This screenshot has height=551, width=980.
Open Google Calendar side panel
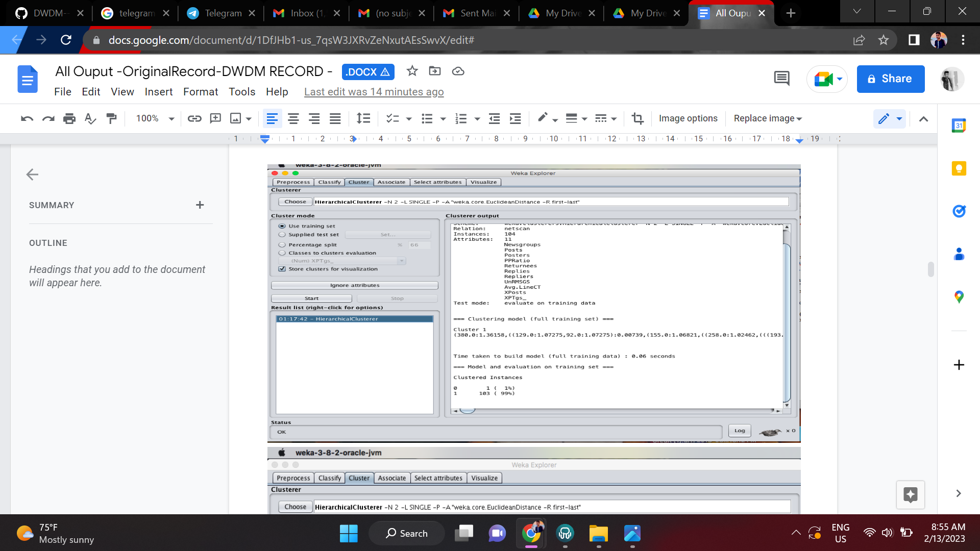coord(959,126)
